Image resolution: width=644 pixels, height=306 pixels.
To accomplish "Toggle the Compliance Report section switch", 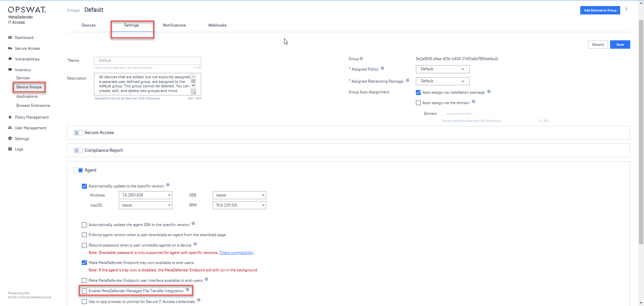I will [x=78, y=150].
